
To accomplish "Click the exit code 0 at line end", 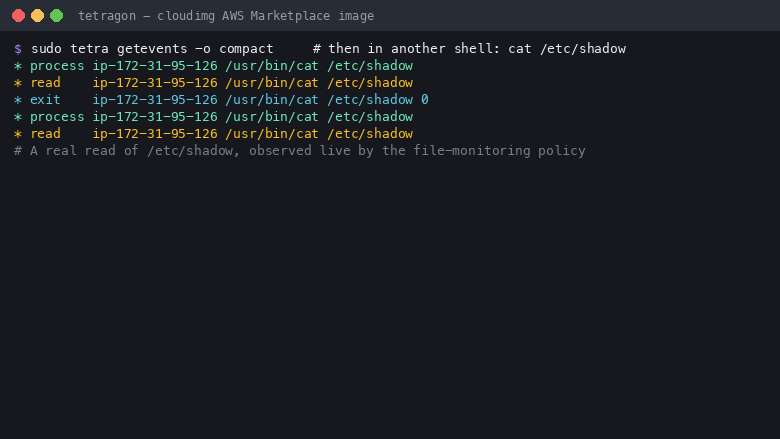I will (425, 100).
